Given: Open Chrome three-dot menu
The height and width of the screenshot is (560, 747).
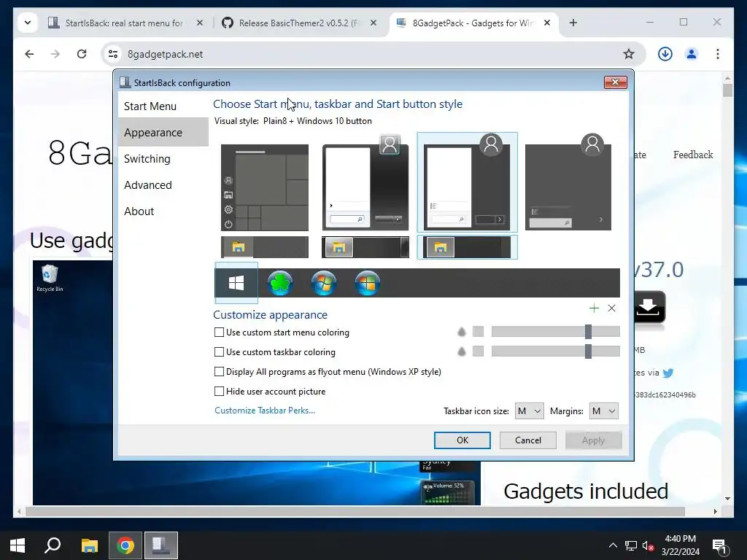Looking at the screenshot, I should [718, 54].
